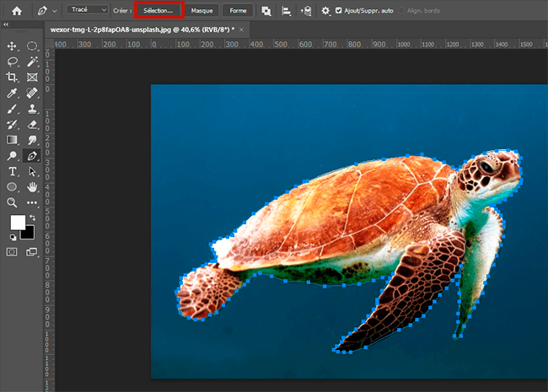The image size is (548, 392).
Task: Select the Crop tool
Action: (13, 78)
